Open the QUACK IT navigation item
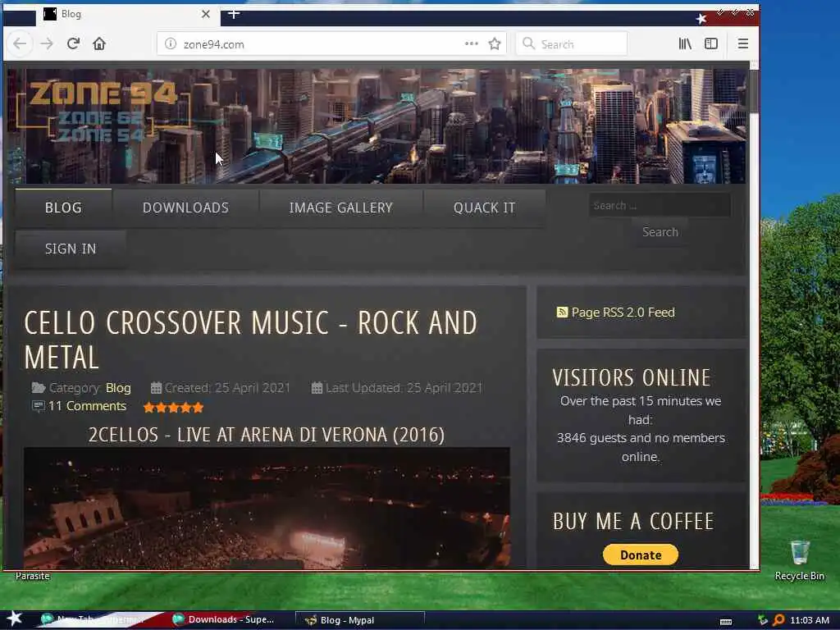The image size is (840, 630). (x=484, y=208)
